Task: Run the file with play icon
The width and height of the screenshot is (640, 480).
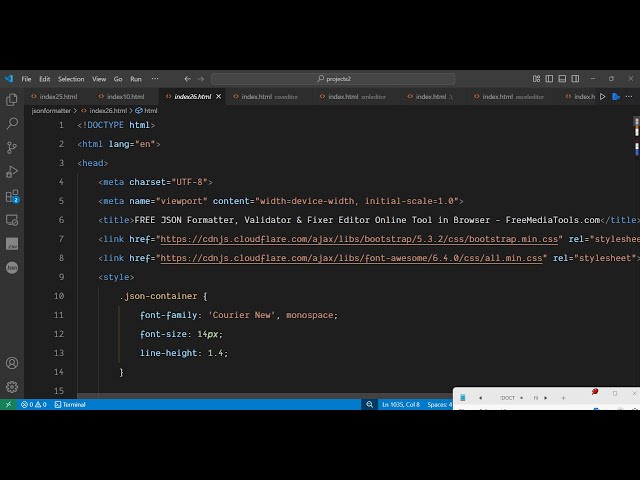Action: pyautogui.click(x=602, y=97)
